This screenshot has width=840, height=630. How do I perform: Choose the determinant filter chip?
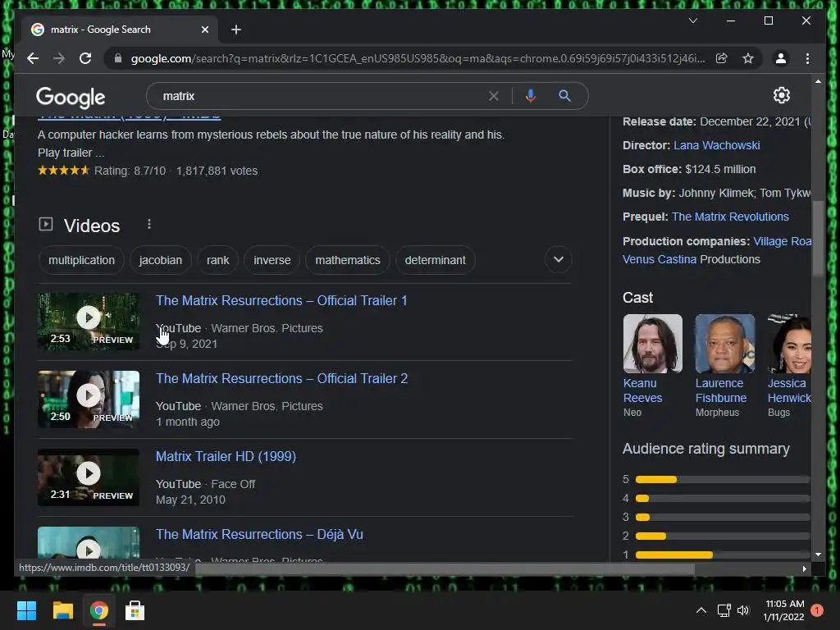(x=435, y=260)
